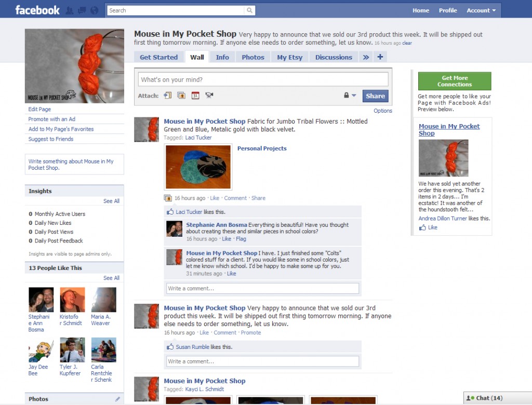
Task: Open the Discussions tab
Action: [334, 57]
